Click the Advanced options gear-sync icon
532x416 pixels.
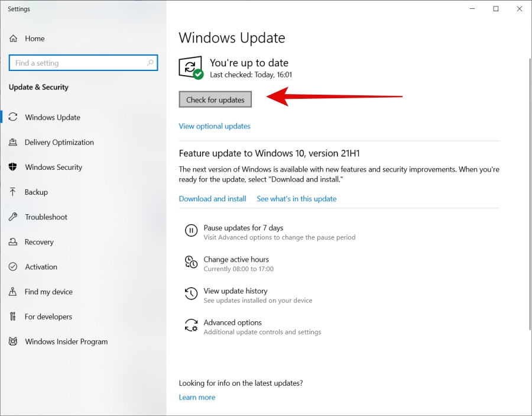[191, 325]
